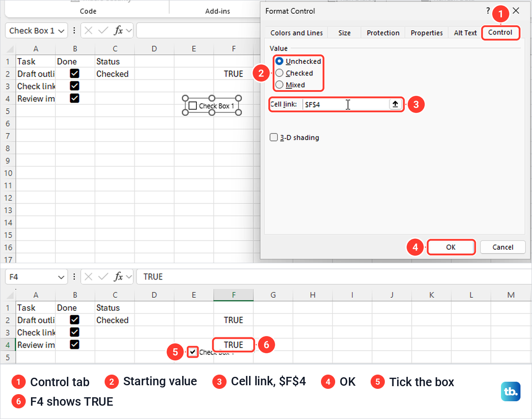Click the Enter checkmark icon beside the F4 name box
The height and width of the screenshot is (419, 532).
click(x=103, y=277)
